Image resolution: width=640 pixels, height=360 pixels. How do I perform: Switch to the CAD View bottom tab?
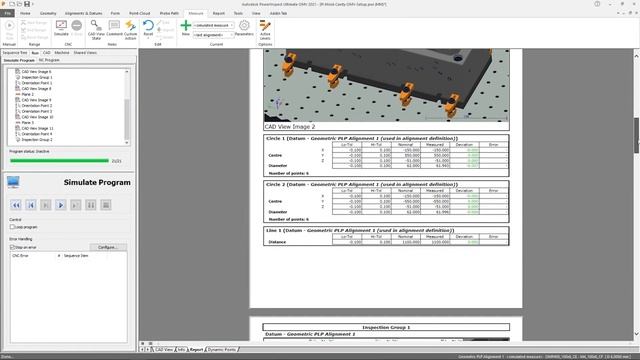pos(163,350)
